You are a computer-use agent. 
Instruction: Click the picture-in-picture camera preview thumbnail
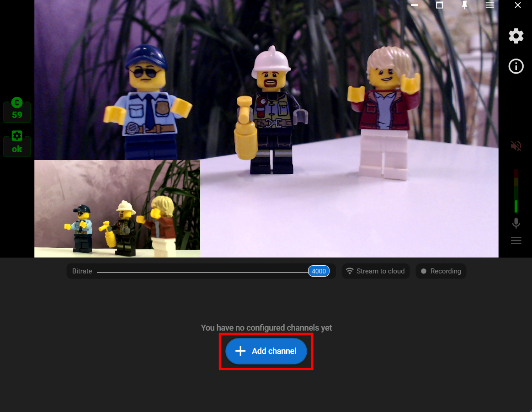coord(117,208)
